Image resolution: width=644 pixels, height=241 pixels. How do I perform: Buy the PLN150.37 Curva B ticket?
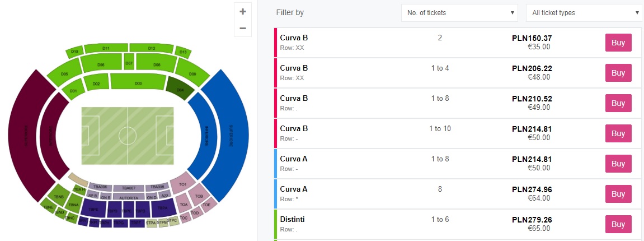618,43
